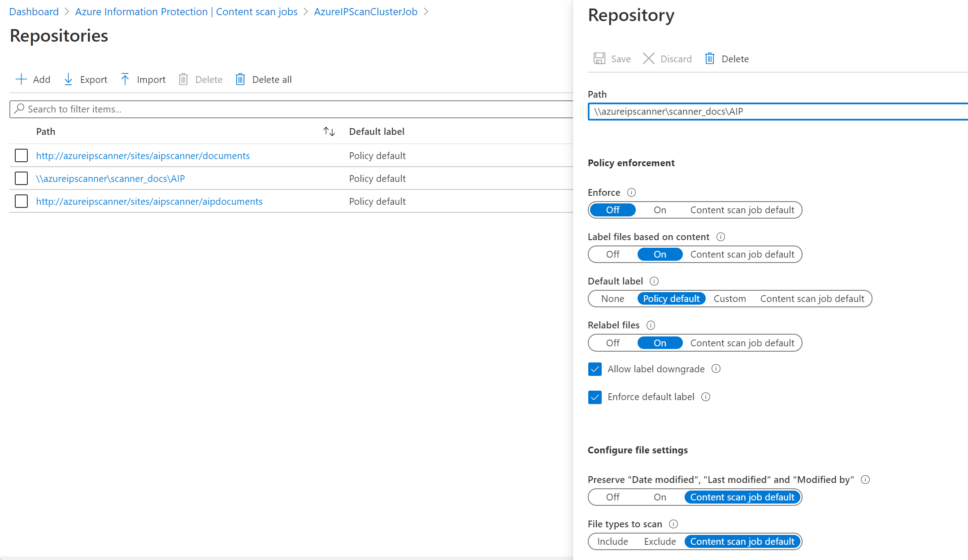Click the Delete all trash icon
968x560 pixels.
[240, 80]
